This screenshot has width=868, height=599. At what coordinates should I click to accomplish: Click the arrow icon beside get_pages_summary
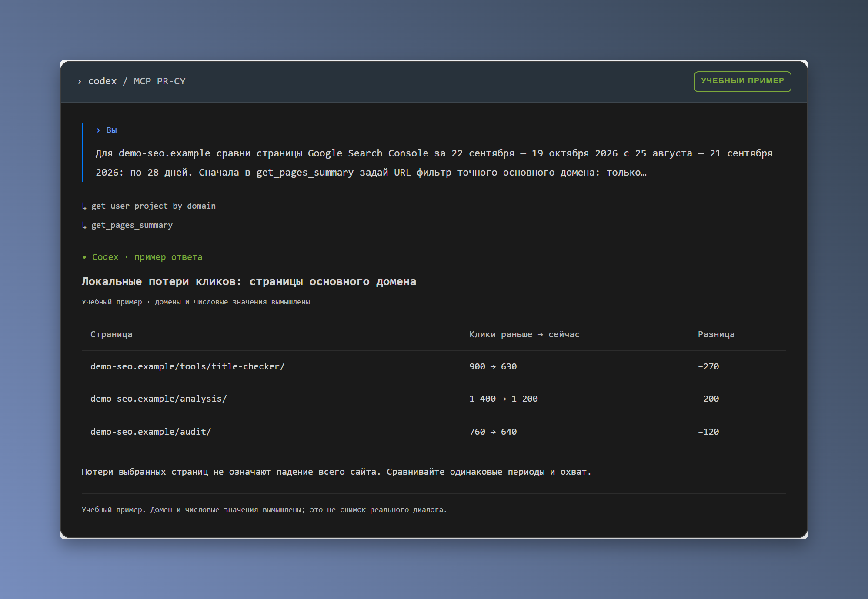click(x=84, y=225)
